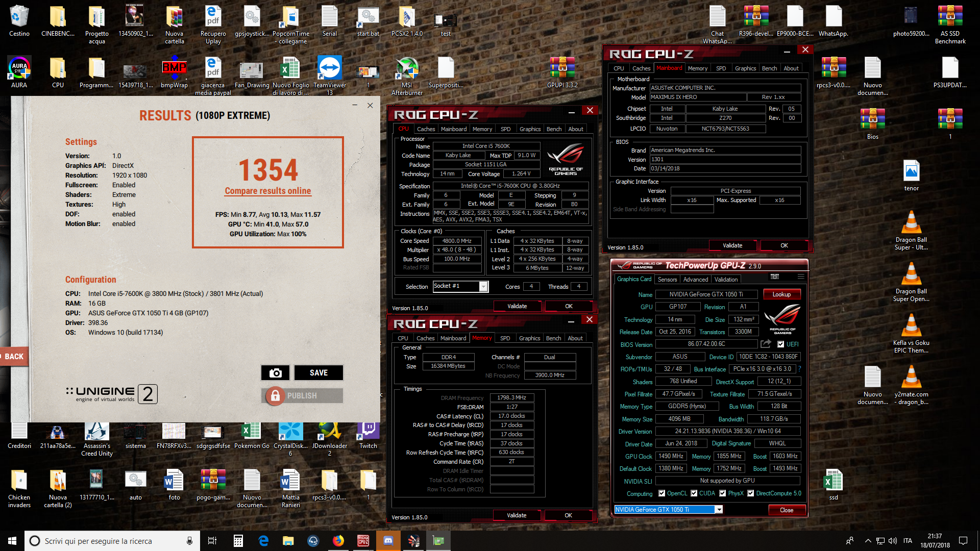Toggle the OpenCL checkbox in GPU-Z
Screen dimensions: 980x551
[x=662, y=493]
